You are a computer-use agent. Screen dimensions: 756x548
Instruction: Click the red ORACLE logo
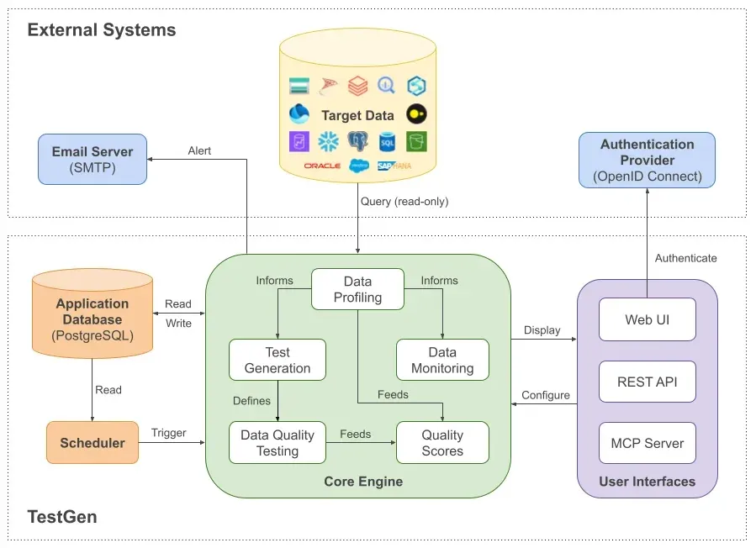[322, 166]
